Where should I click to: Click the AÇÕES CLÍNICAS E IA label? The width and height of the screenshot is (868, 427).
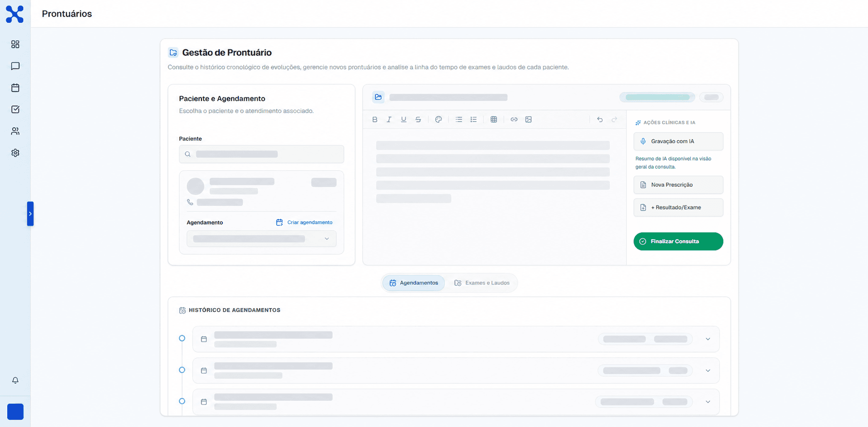(x=669, y=123)
